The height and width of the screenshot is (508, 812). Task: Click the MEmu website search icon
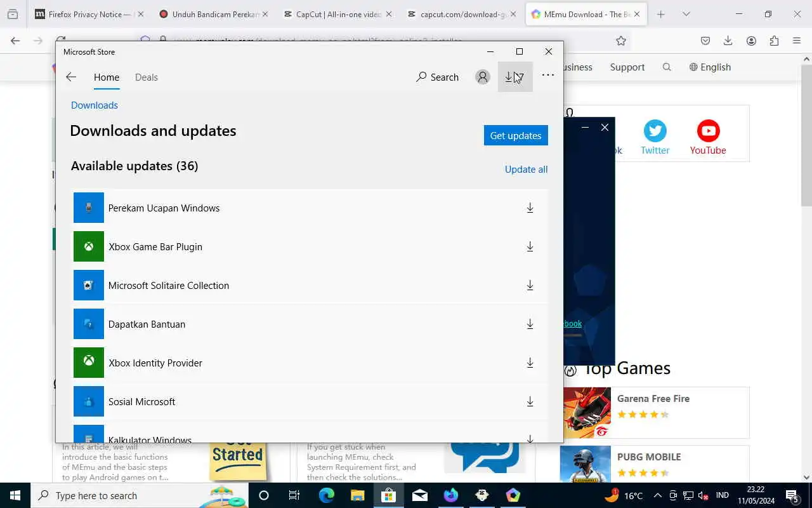[x=667, y=67]
